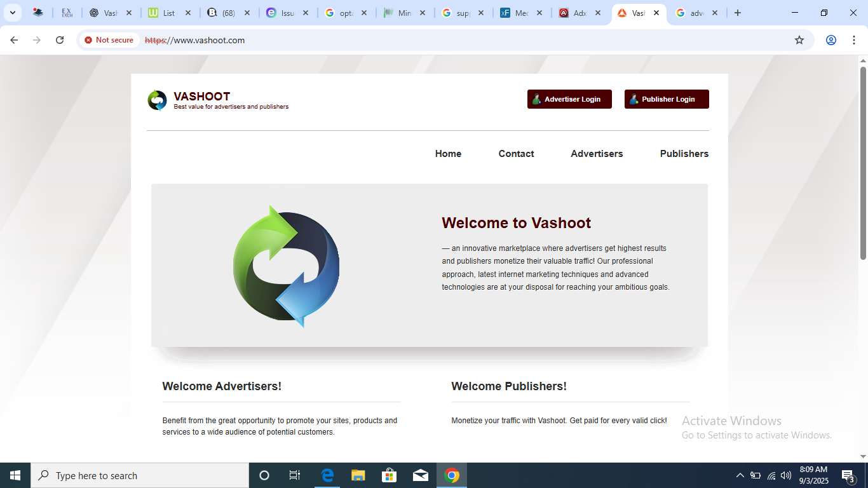Switch to the "(68)" tab
The height and width of the screenshot is (488, 868).
pos(229,13)
